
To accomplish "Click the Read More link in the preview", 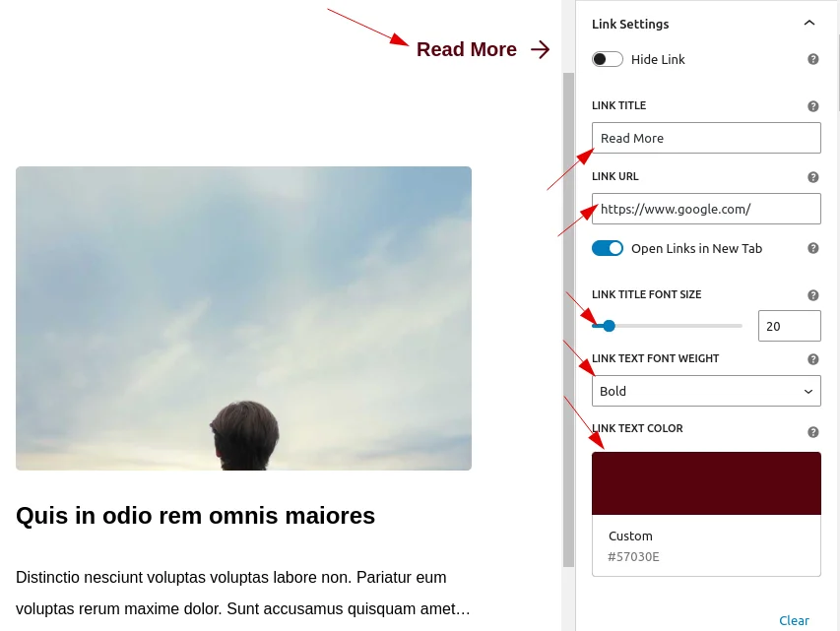I will click(466, 49).
